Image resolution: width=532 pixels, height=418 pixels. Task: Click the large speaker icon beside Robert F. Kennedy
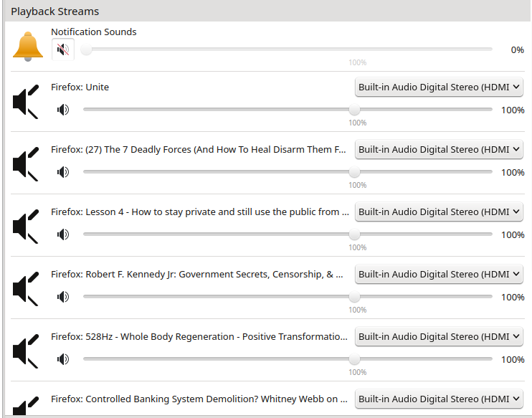(x=26, y=289)
